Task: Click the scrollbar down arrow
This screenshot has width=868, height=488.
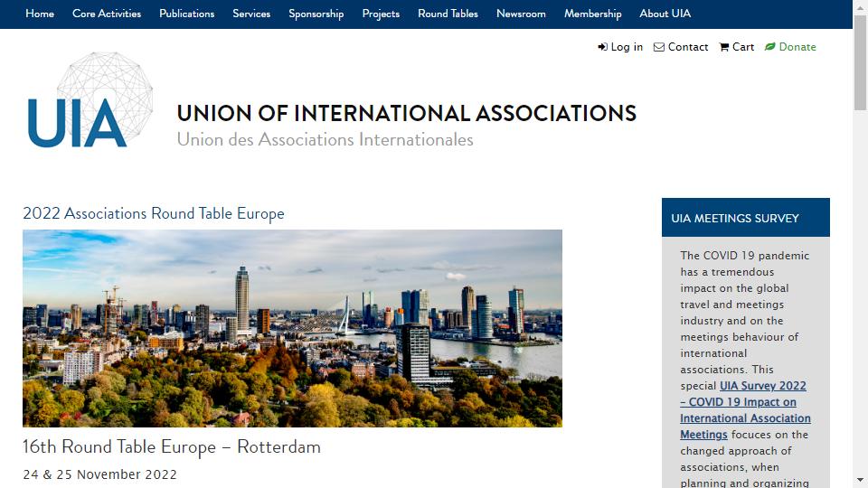Action: 860,480
